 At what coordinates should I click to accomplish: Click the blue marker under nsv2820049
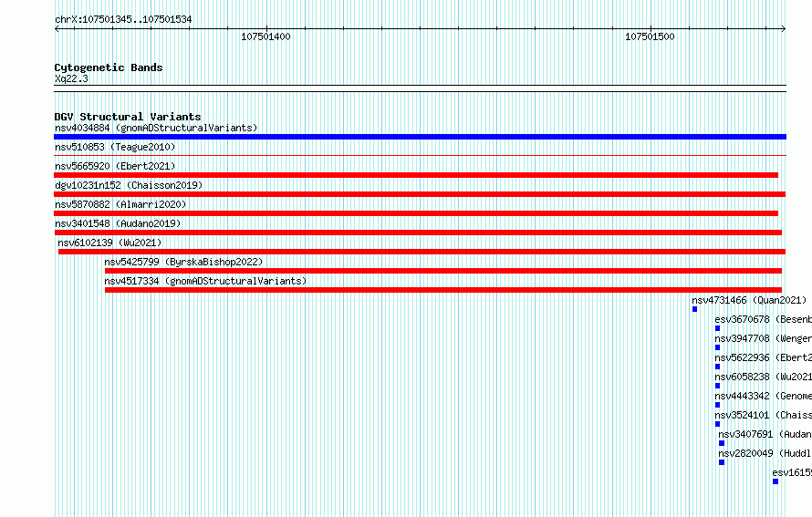722,462
